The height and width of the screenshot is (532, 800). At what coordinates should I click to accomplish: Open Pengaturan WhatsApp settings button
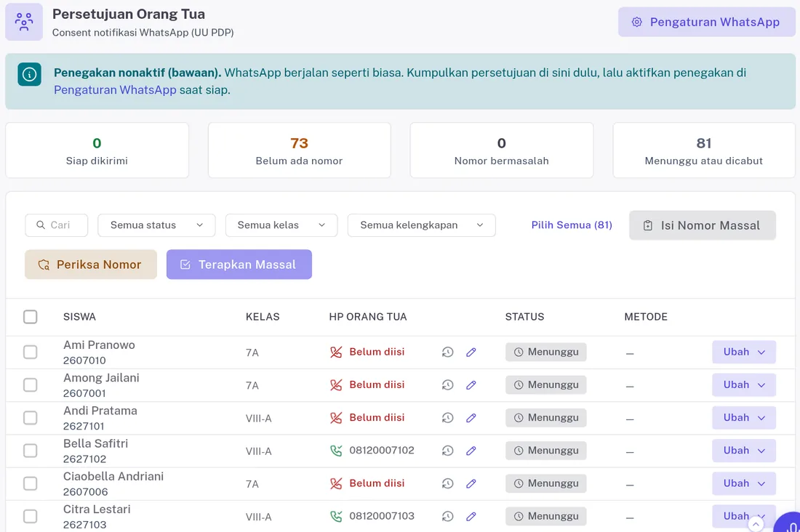click(706, 22)
